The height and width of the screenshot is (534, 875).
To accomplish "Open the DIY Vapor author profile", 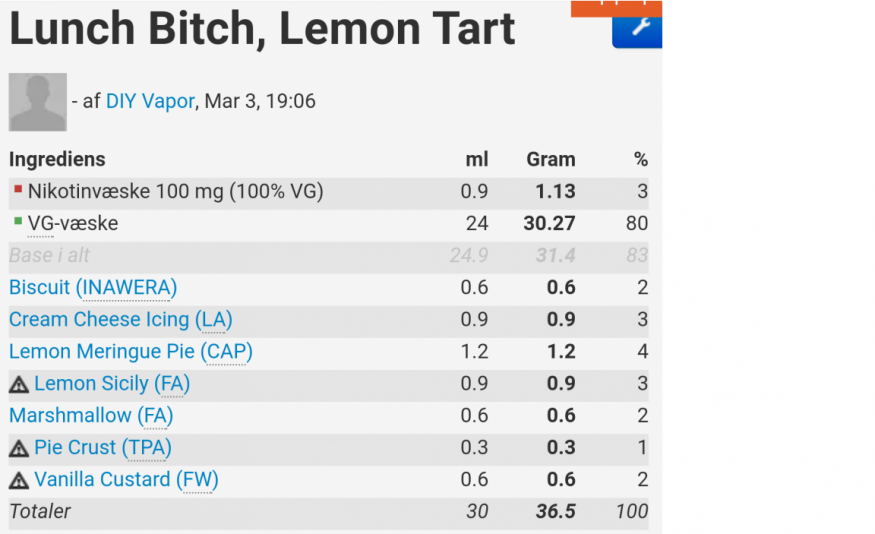I will click(x=150, y=101).
